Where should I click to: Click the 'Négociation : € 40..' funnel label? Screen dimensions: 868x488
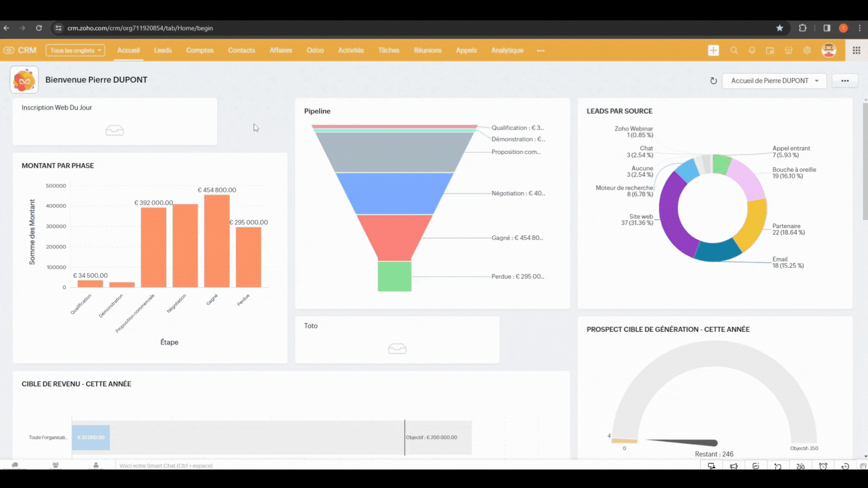pos(518,193)
